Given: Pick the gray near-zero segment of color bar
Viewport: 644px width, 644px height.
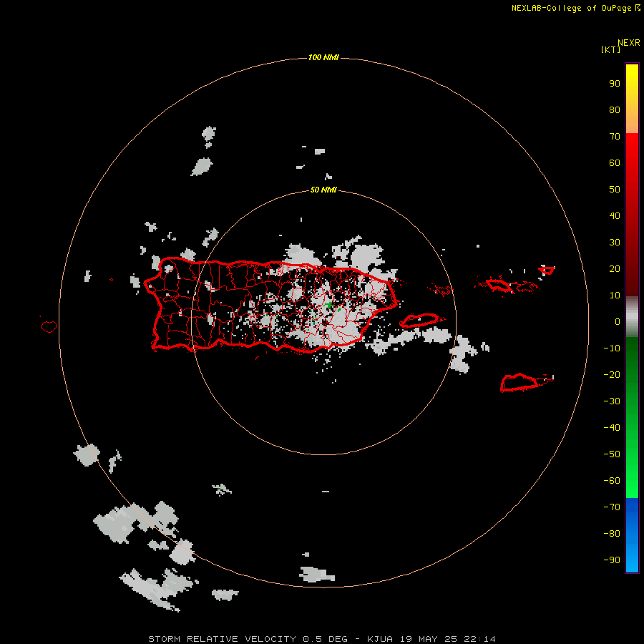Looking at the screenshot, I should pos(632,317).
